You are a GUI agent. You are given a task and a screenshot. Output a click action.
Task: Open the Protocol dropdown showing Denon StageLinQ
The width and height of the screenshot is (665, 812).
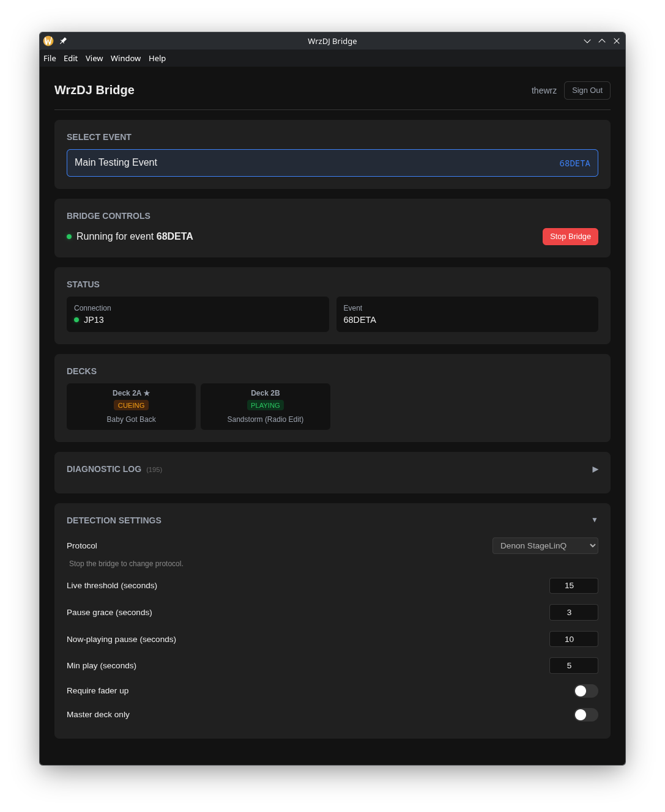(x=544, y=545)
